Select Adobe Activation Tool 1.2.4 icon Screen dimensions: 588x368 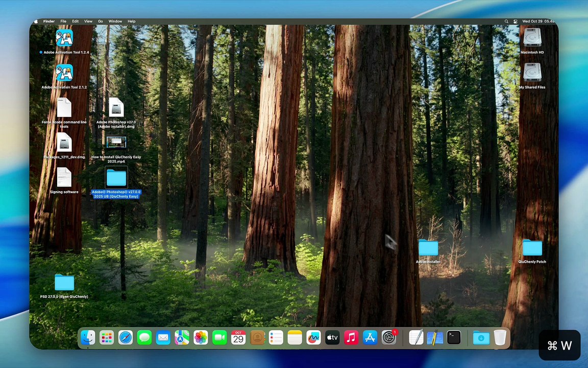click(64, 38)
